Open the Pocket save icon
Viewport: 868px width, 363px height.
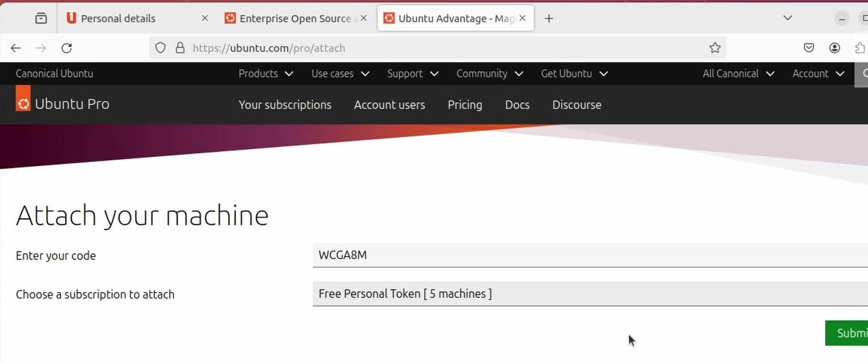[x=809, y=48]
